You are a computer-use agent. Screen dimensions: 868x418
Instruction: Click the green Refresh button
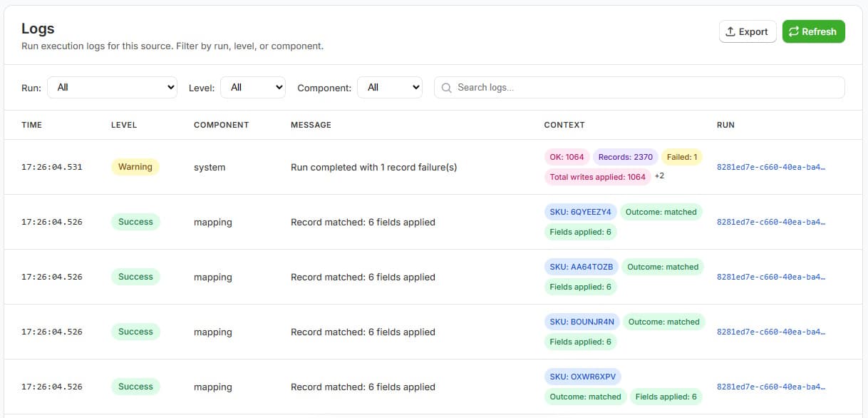pos(813,31)
